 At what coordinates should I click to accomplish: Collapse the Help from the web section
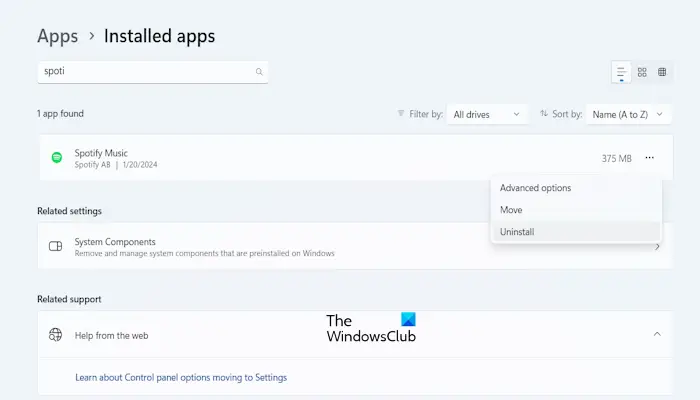click(x=657, y=334)
